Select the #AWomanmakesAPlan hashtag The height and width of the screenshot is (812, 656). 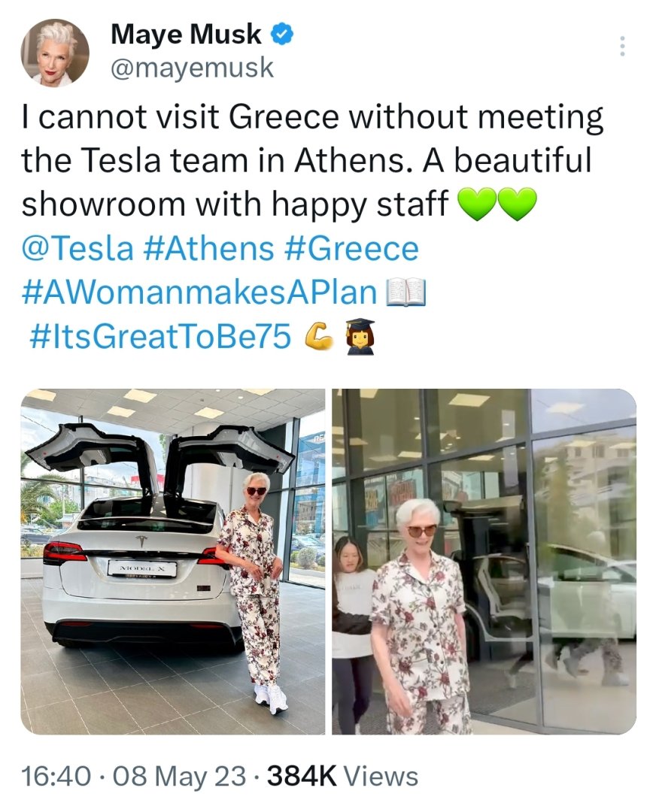pos(199,293)
